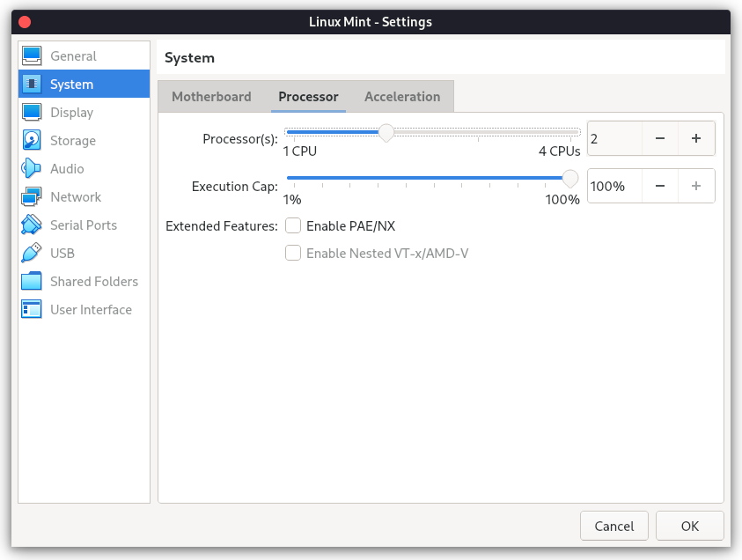742x560 pixels.
Task: Switch to the Acceleration tab
Action: click(402, 97)
